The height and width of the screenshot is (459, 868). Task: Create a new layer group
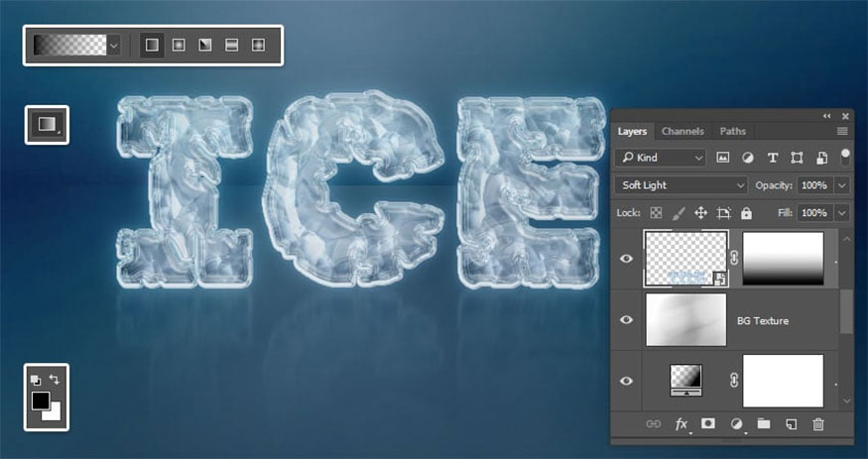click(x=764, y=424)
